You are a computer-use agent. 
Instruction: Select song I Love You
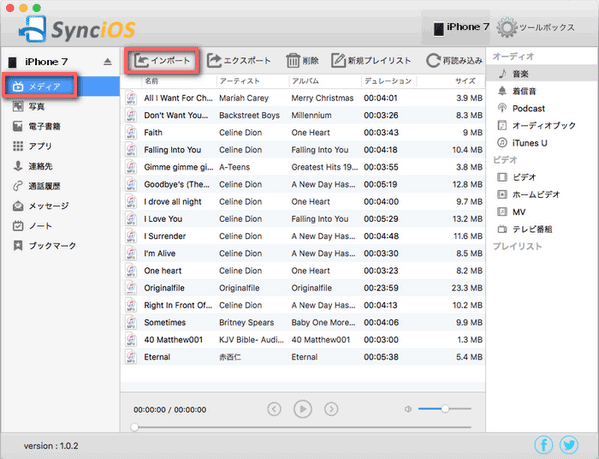click(x=163, y=219)
